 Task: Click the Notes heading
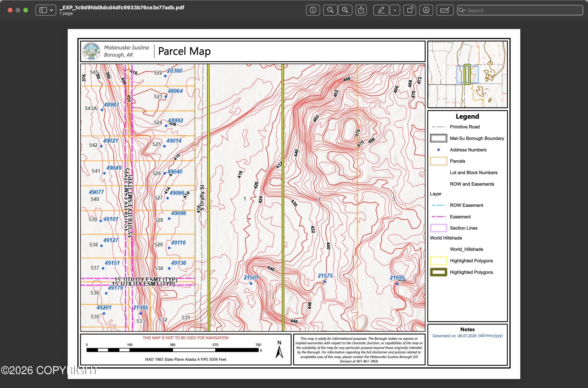(467, 329)
